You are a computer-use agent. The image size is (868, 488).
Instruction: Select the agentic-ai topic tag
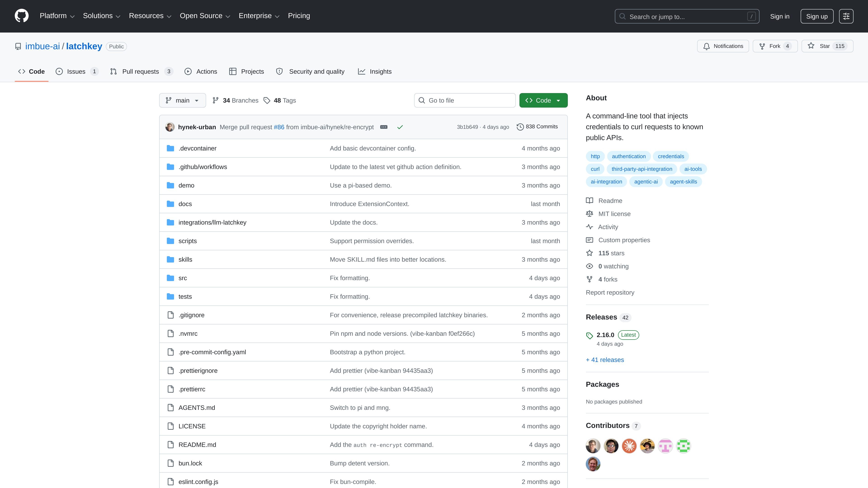pyautogui.click(x=646, y=181)
